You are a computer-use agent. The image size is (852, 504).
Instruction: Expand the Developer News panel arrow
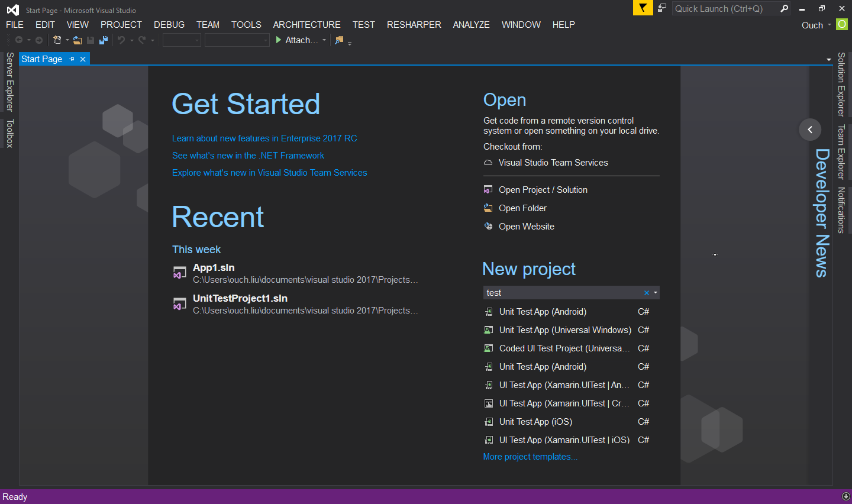click(810, 130)
